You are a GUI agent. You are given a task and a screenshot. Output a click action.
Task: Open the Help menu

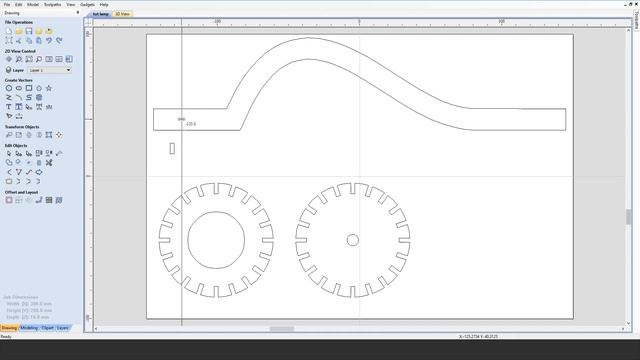tap(104, 4)
